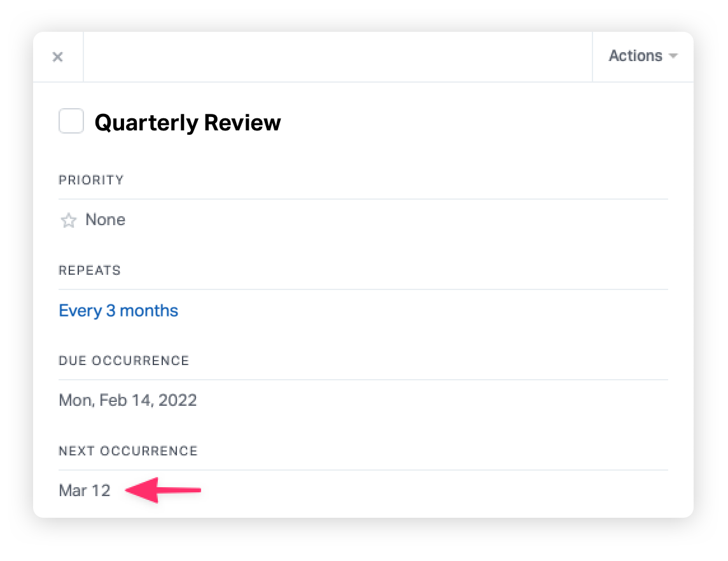Click the empty header bar beside Actions

[x=338, y=57]
